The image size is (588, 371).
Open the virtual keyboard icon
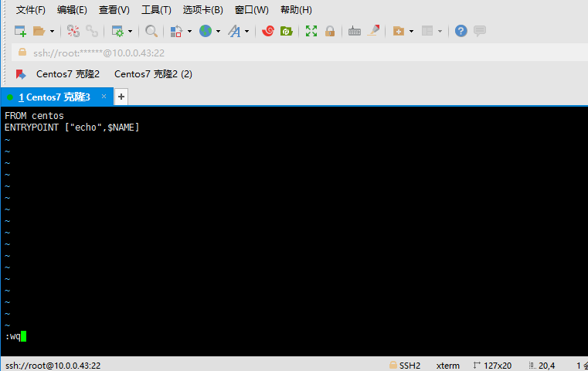pos(355,31)
